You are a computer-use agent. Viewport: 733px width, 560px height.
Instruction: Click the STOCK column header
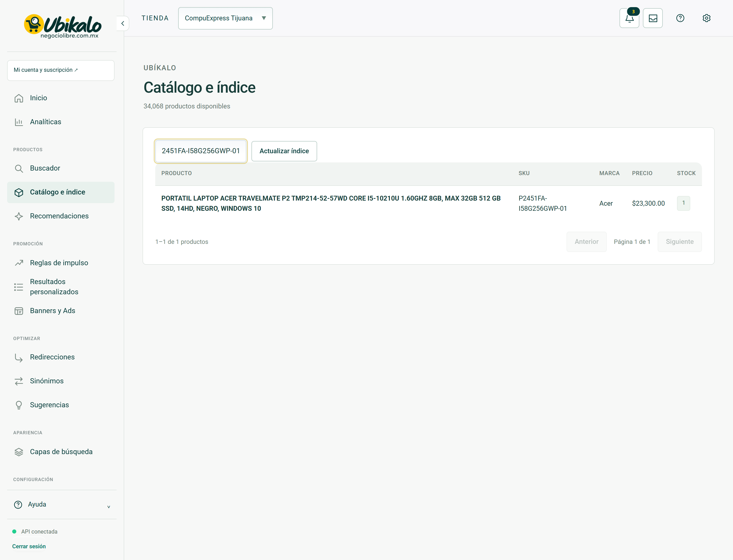(x=686, y=173)
